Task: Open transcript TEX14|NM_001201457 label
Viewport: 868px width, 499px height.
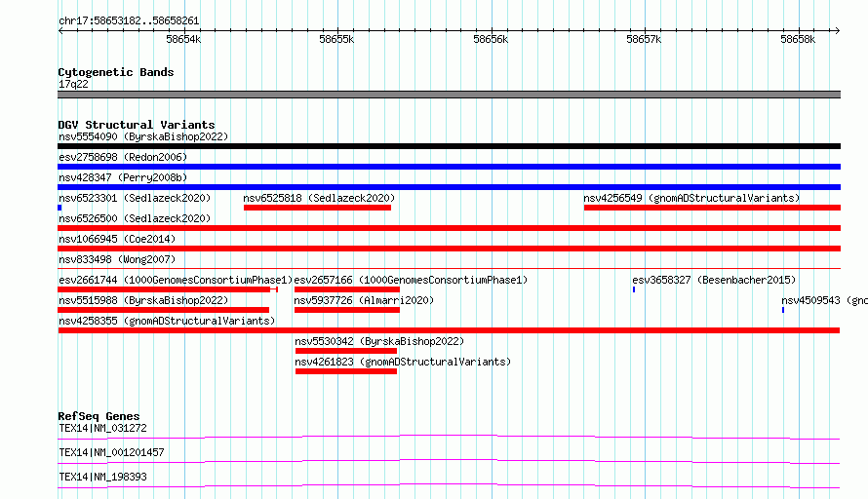Action: 111,452
